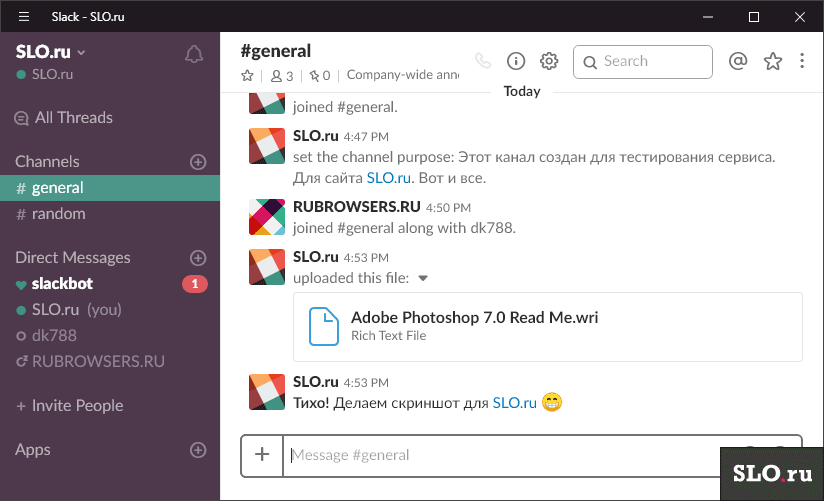Collapse the uploaded file preview arrow
The width and height of the screenshot is (824, 501).
tap(423, 278)
